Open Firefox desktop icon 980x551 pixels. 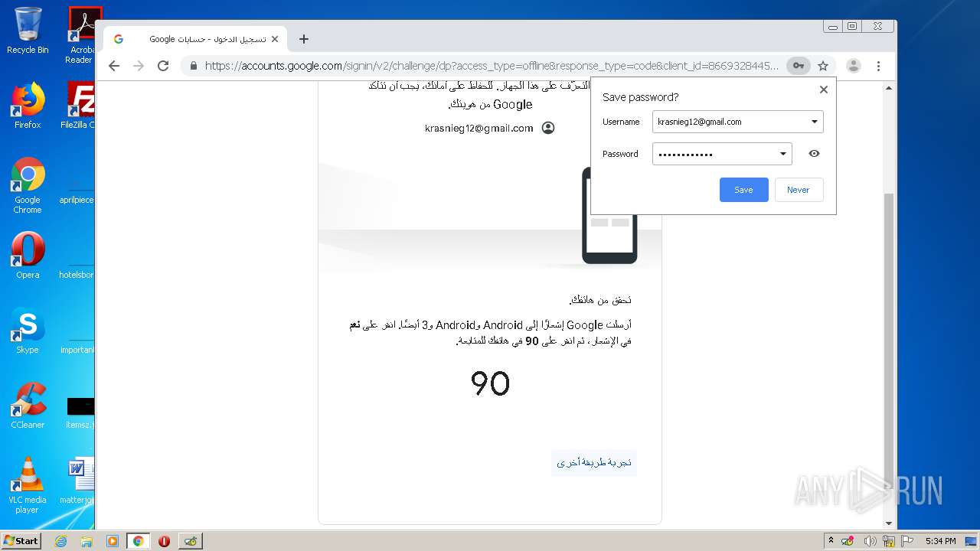tap(28, 106)
